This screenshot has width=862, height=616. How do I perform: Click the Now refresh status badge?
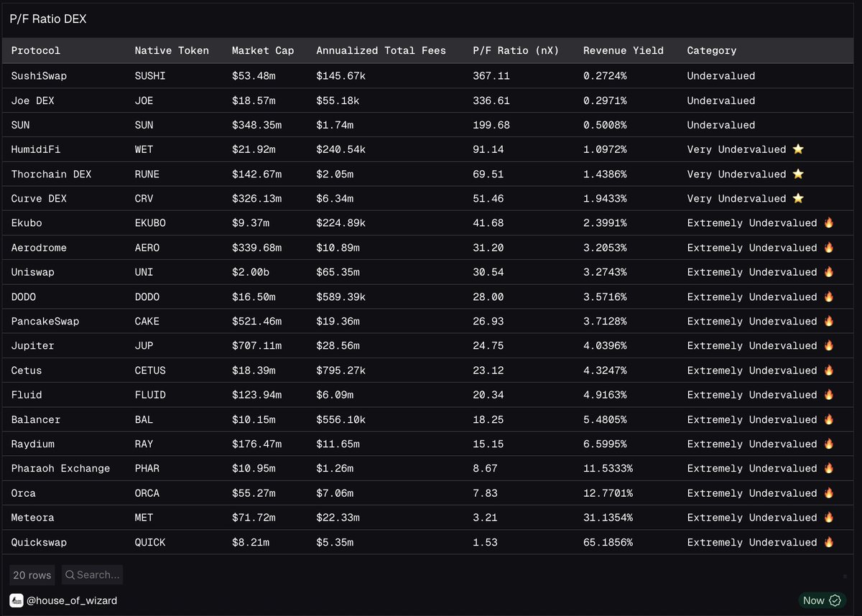click(822, 600)
